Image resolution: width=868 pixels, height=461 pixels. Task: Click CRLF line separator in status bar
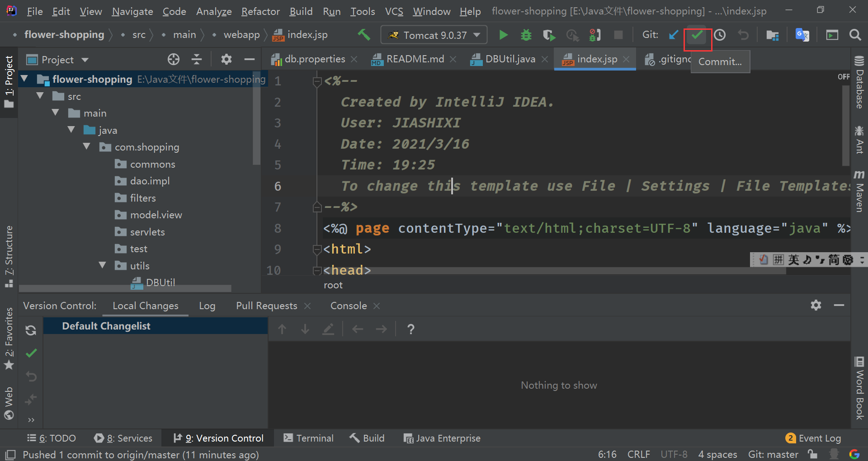pyautogui.click(x=638, y=454)
